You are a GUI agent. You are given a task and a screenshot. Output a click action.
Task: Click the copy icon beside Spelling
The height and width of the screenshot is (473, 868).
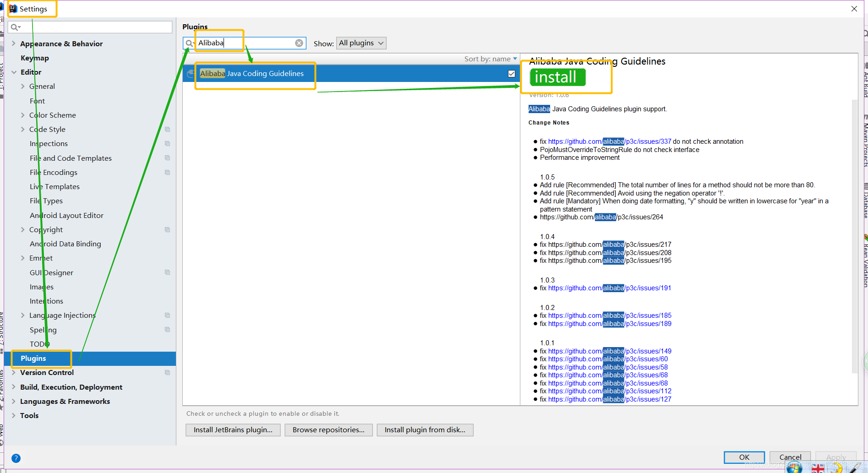168,330
